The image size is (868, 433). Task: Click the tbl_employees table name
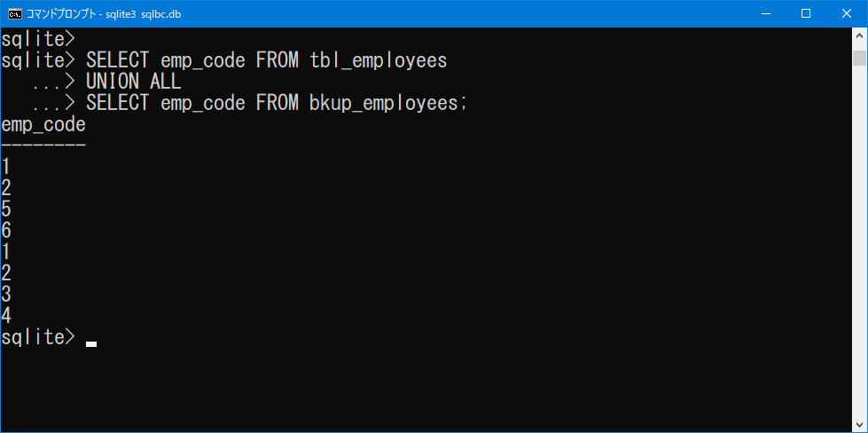(378, 61)
